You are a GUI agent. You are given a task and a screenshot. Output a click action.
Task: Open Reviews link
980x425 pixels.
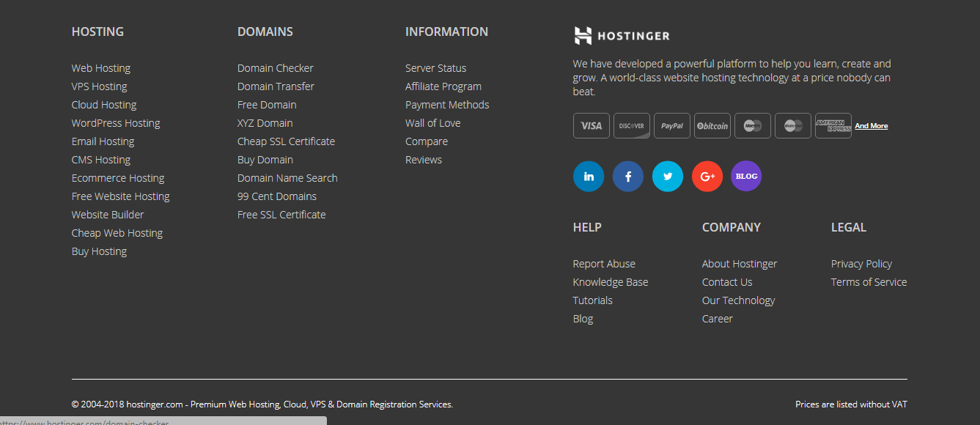click(424, 160)
